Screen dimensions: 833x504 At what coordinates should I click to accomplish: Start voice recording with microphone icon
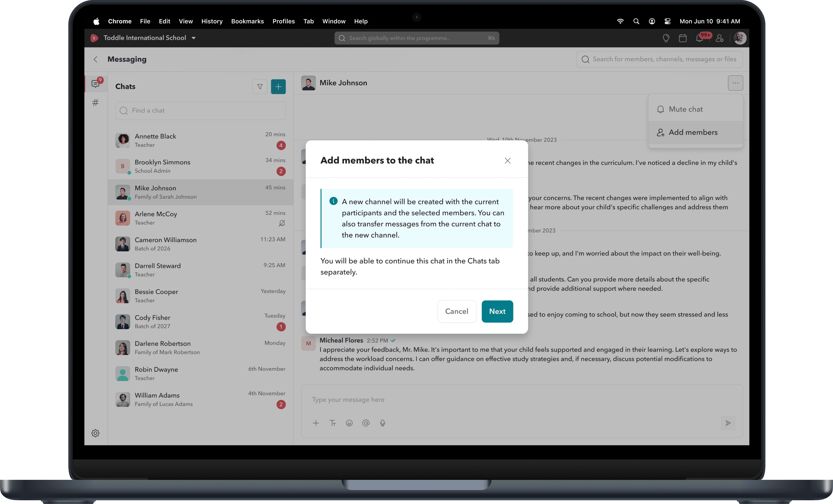pos(382,423)
